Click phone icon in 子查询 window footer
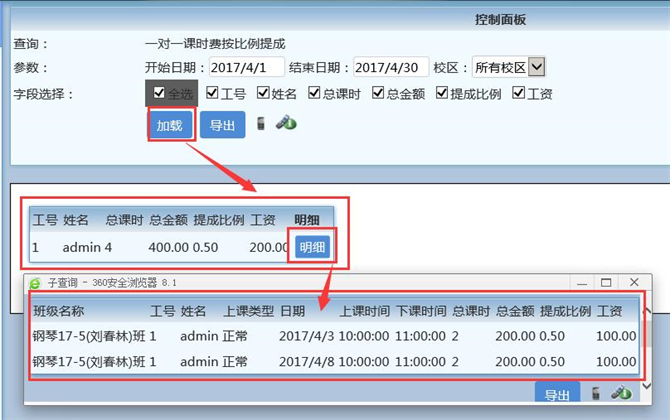670x420 pixels. (x=595, y=393)
